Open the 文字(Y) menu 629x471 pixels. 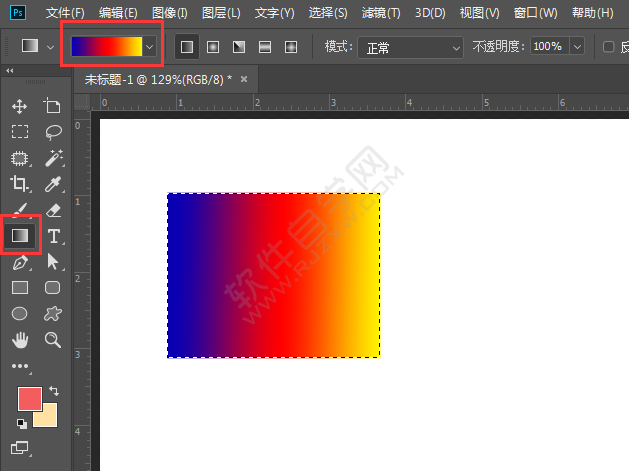(x=275, y=13)
